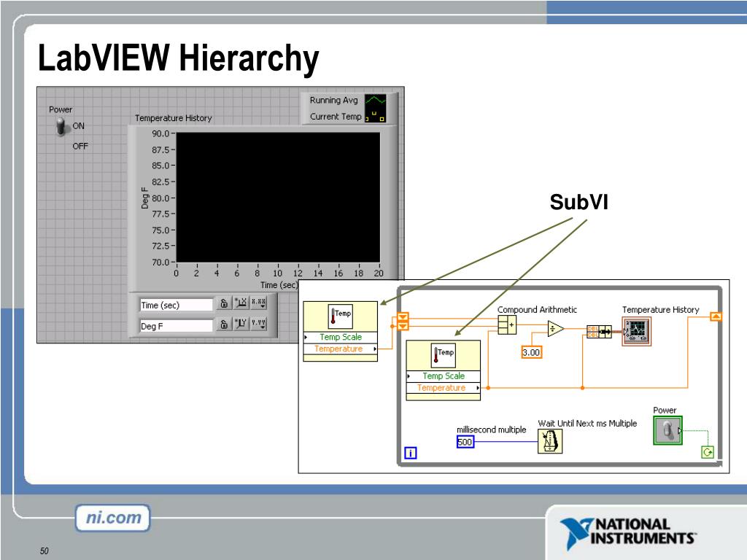Click the ON label of Power switch
Screen dimensions: 747x560
pos(79,125)
